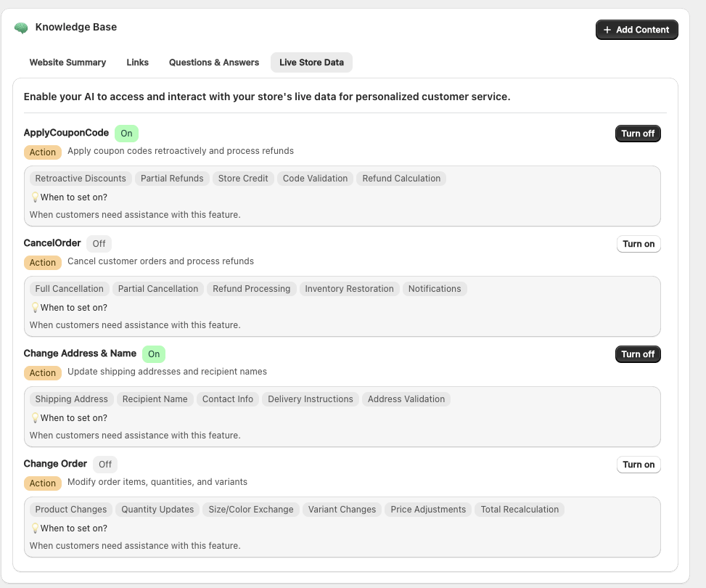This screenshot has width=706, height=588.
Task: Switch to the Links tab
Action: pyautogui.click(x=137, y=62)
